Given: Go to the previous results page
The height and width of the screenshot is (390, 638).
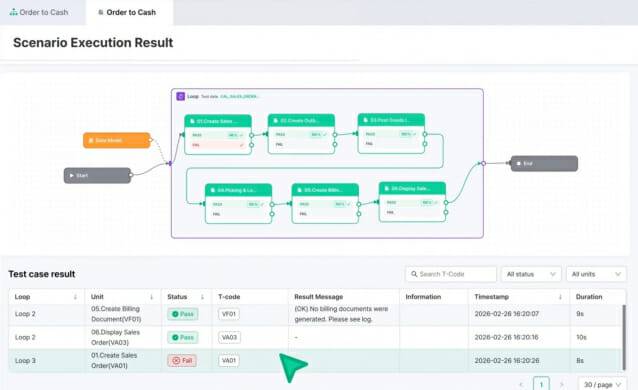Looking at the screenshot, I should pos(521,384).
